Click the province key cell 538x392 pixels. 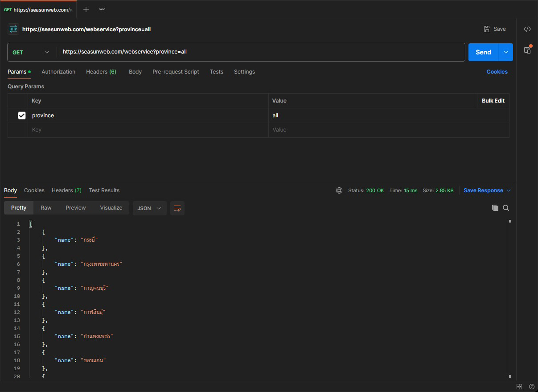(x=148, y=116)
